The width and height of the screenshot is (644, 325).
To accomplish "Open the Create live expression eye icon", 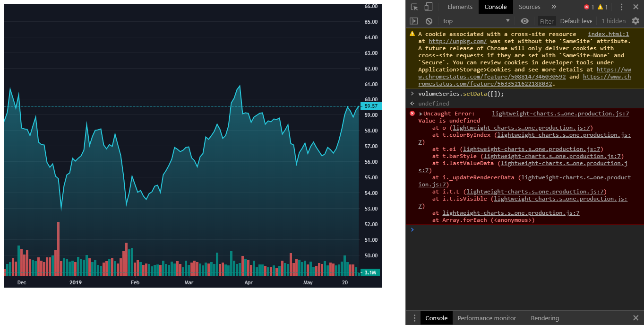I will (x=524, y=20).
